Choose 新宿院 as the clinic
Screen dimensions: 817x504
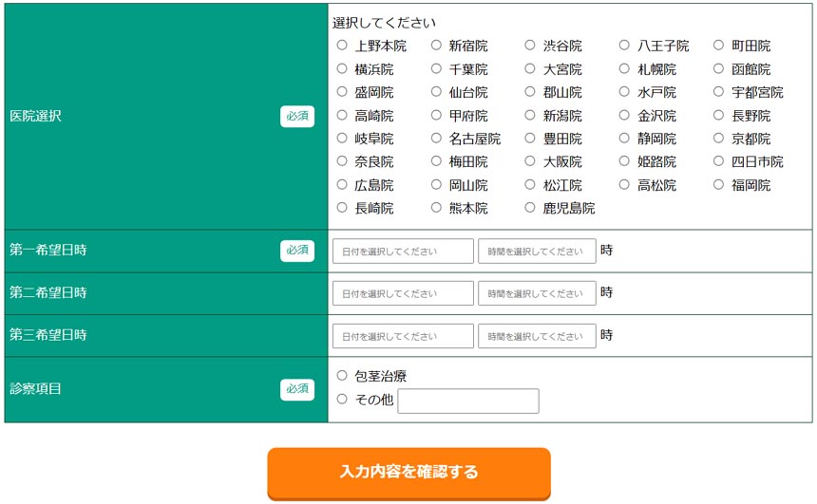(436, 46)
